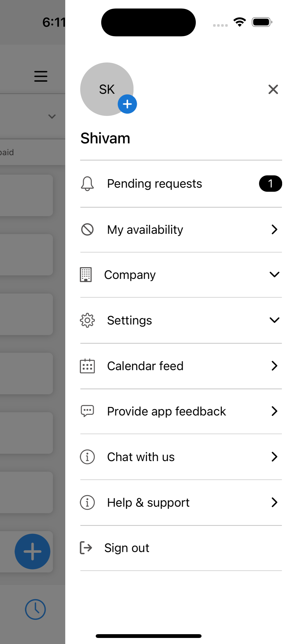Expand the Settings section chevron

pyautogui.click(x=274, y=320)
